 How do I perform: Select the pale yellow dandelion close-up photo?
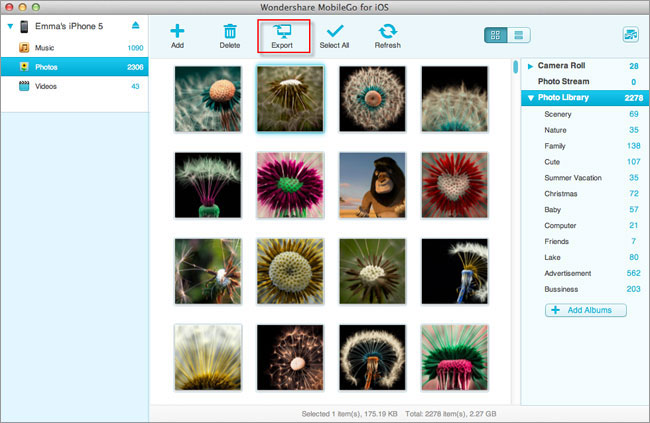coord(208,357)
